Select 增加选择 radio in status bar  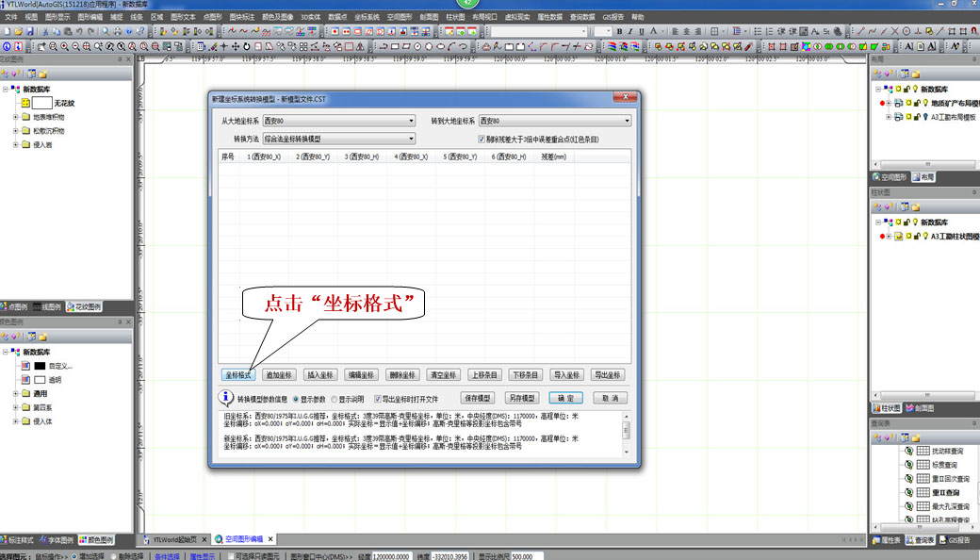pos(74,555)
